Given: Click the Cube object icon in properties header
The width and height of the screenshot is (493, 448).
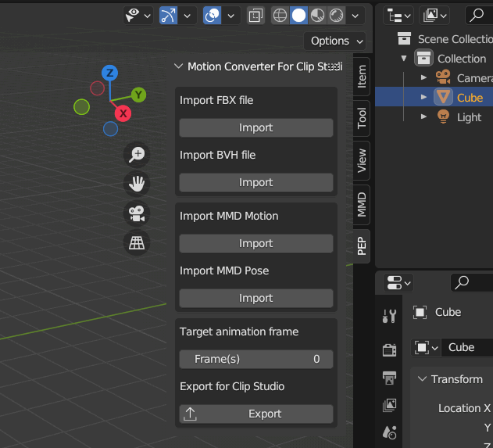Looking at the screenshot, I should (x=420, y=313).
